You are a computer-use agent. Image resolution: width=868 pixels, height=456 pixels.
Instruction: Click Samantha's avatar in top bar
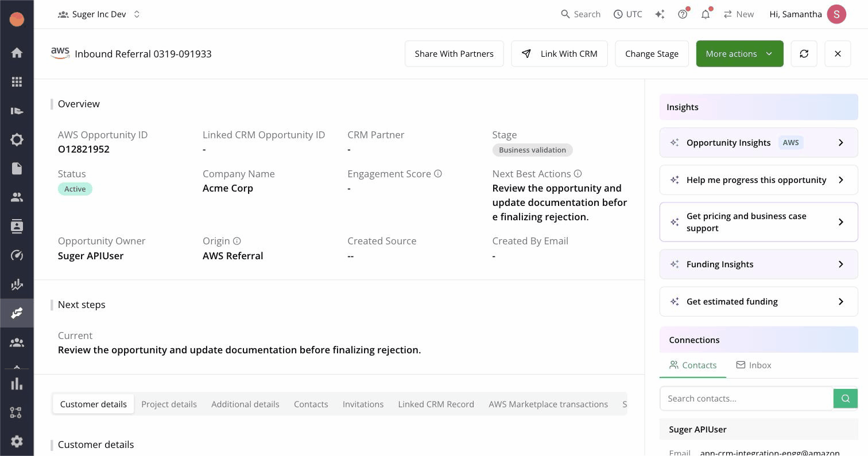coord(836,14)
